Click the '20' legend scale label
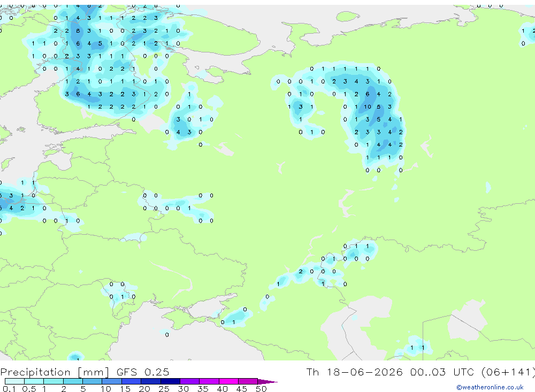This screenshot has width=535, height=392. (x=144, y=389)
